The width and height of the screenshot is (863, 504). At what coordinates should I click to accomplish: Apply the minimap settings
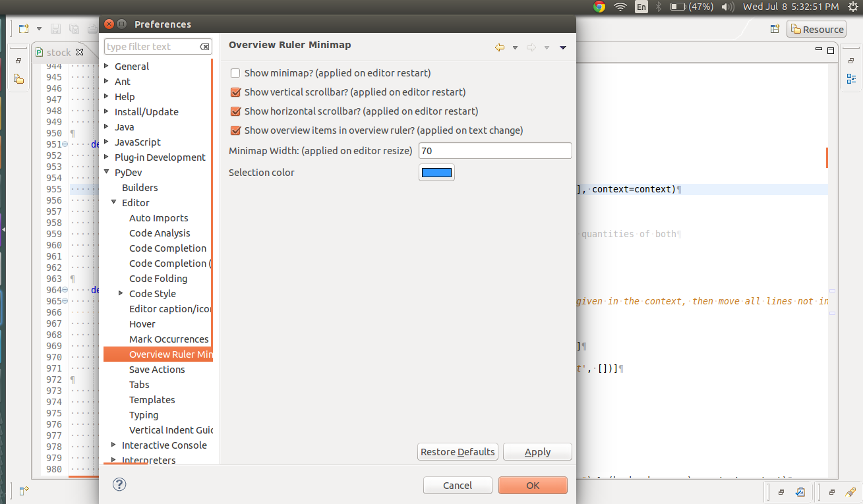[537, 452]
